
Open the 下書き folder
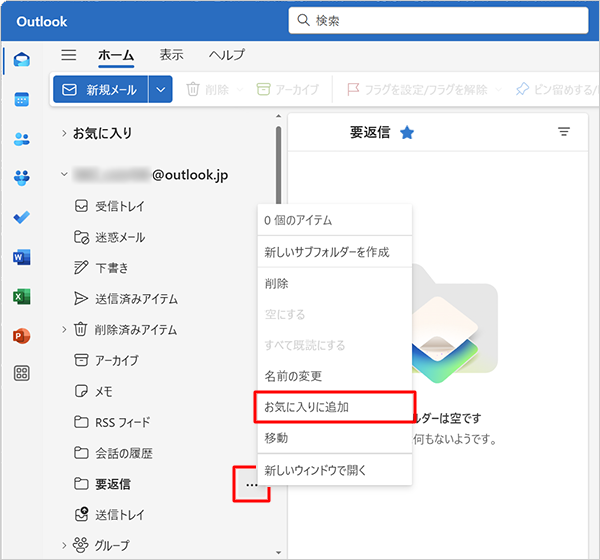101,268
